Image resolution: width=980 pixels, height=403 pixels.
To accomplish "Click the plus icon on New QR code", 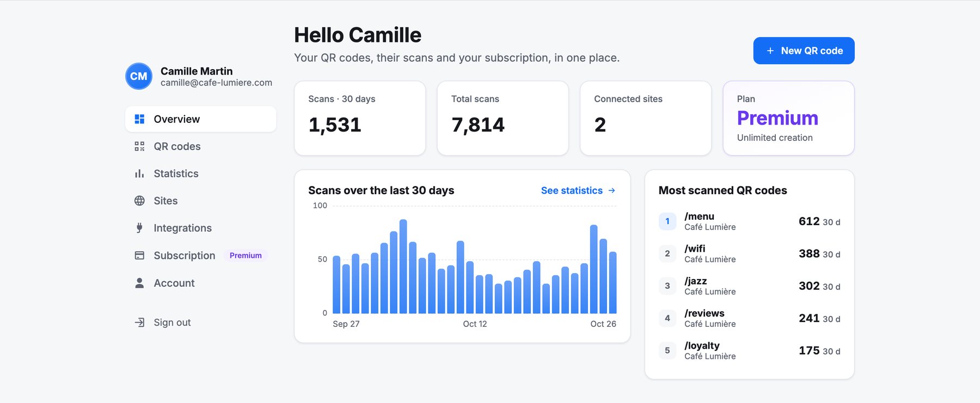I will pos(770,51).
